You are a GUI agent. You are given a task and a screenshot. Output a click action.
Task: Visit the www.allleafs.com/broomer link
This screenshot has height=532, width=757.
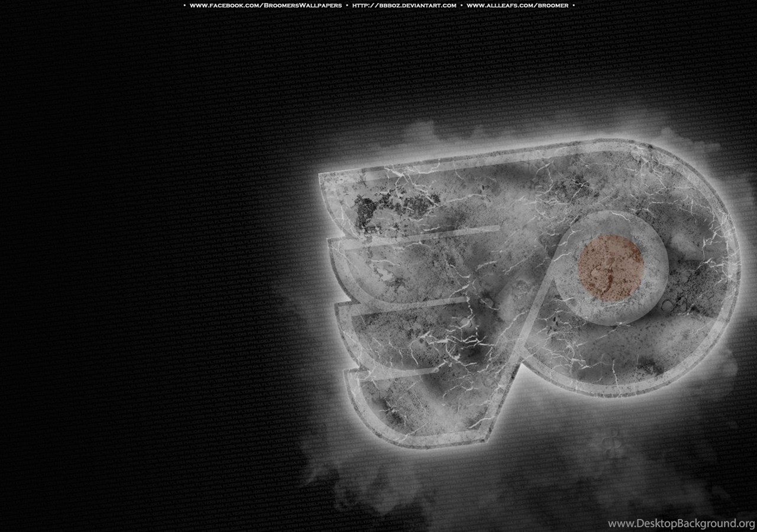[517, 5]
